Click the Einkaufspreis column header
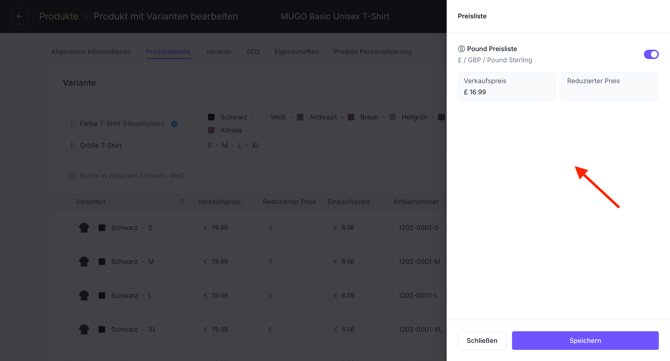Screen dimensions: 670x361 pos(349,202)
